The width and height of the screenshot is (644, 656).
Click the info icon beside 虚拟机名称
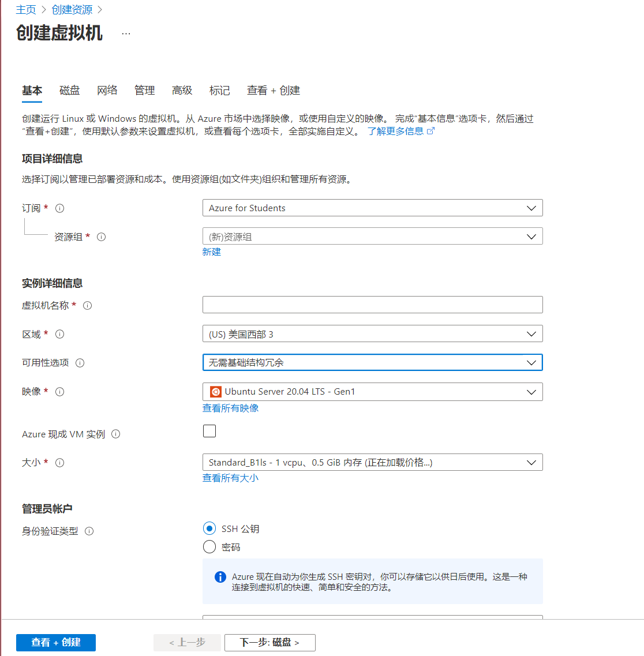[x=88, y=306]
